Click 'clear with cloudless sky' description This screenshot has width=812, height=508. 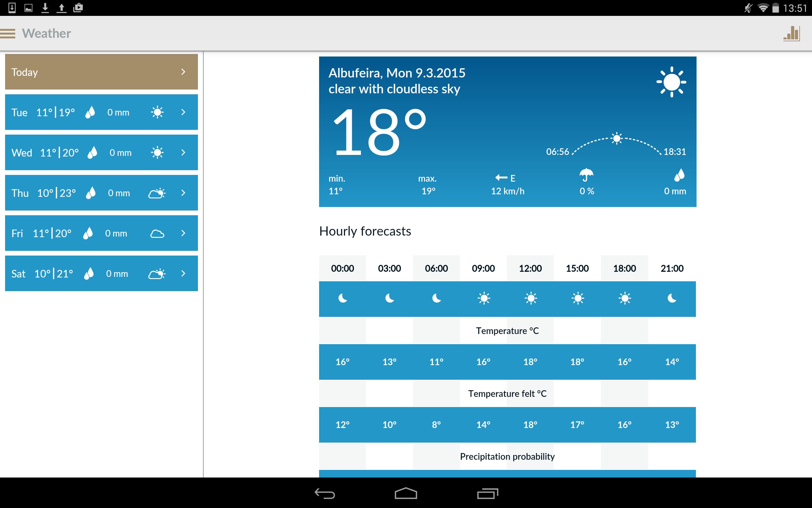(394, 89)
